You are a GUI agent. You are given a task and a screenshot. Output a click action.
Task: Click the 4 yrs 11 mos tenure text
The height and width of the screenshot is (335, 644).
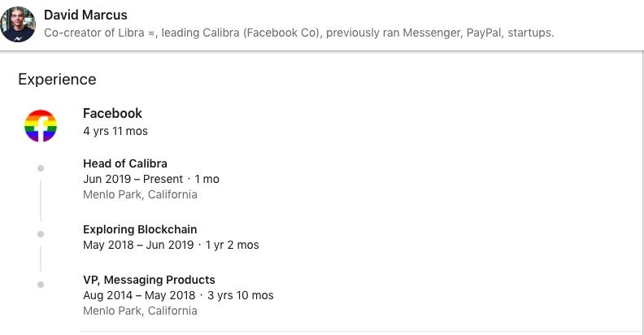click(115, 130)
